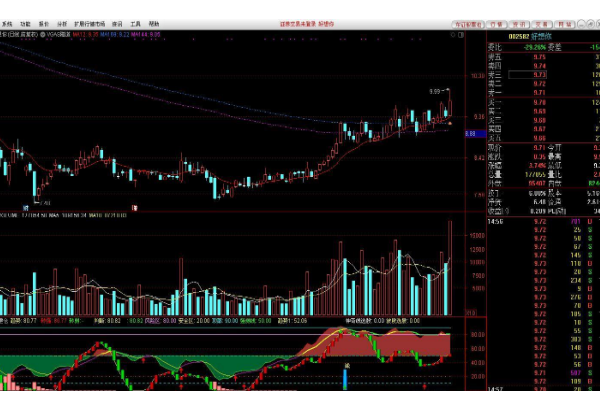Click the round settings icon above the price chart
Image resolution: width=600 pixels, height=400 pixels.
[x=453, y=35]
